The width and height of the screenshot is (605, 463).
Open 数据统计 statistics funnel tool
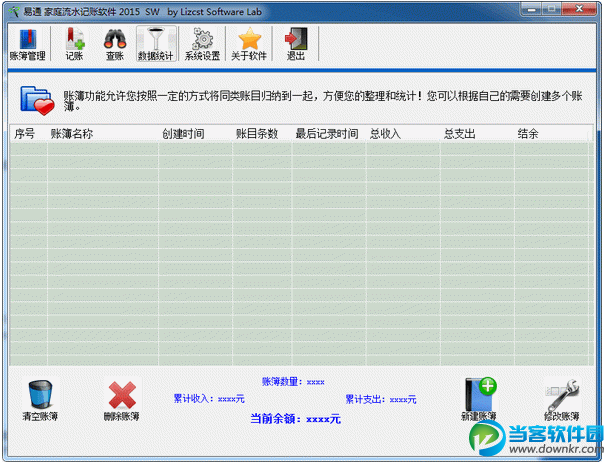156,44
